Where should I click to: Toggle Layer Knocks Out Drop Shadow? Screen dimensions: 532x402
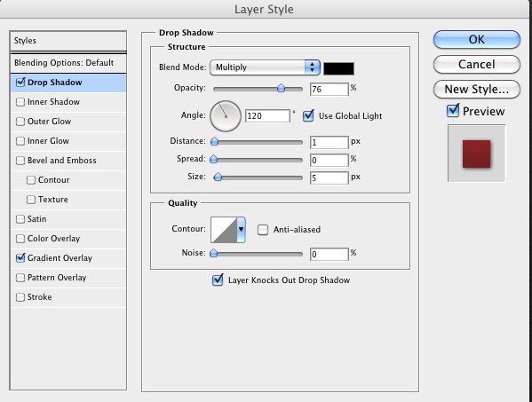[218, 280]
